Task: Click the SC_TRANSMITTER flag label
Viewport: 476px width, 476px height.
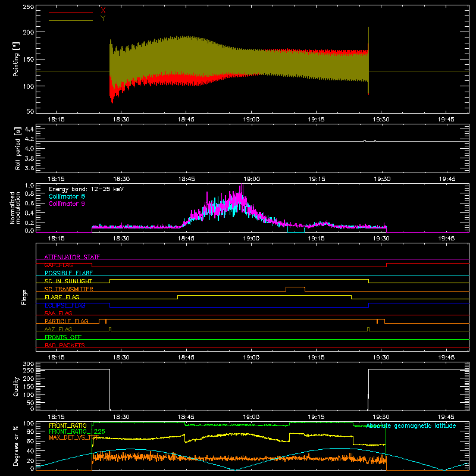Action: (68, 289)
